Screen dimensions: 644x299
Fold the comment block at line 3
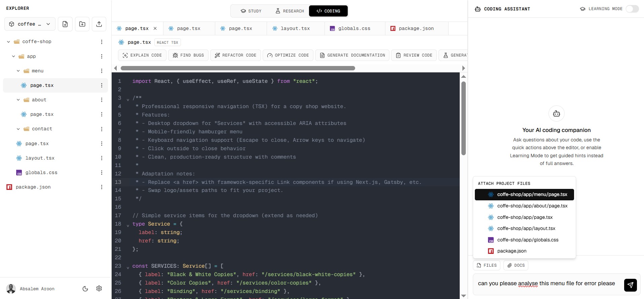pyautogui.click(x=128, y=100)
